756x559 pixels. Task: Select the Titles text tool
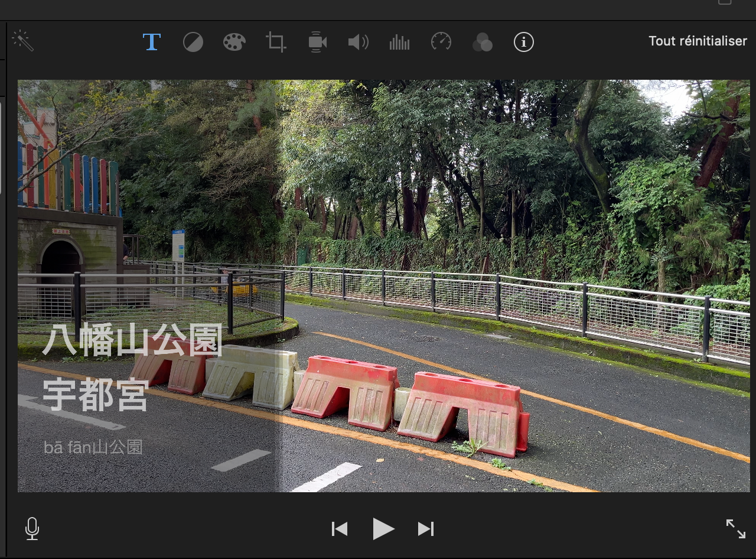152,42
